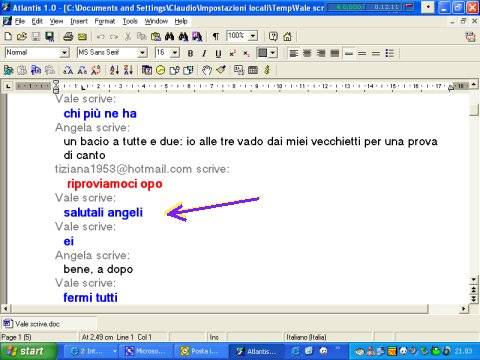Screen dimensions: 480x360
Task: Create a new document with the New icon
Action: point(8,36)
